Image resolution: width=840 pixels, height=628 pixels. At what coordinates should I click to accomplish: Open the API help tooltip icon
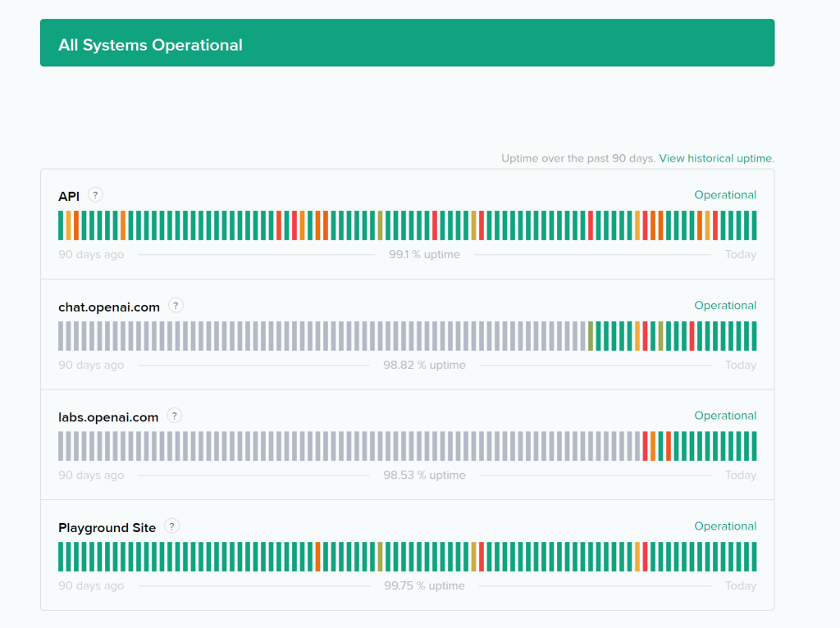point(95,195)
